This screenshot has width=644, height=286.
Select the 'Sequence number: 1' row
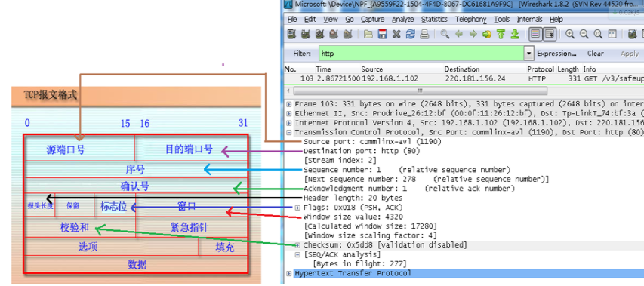tap(407, 170)
